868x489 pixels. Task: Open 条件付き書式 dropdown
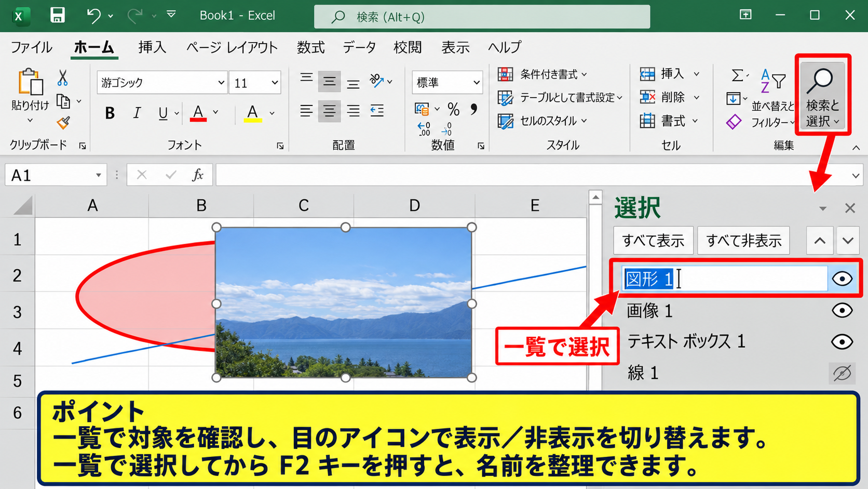[542, 74]
